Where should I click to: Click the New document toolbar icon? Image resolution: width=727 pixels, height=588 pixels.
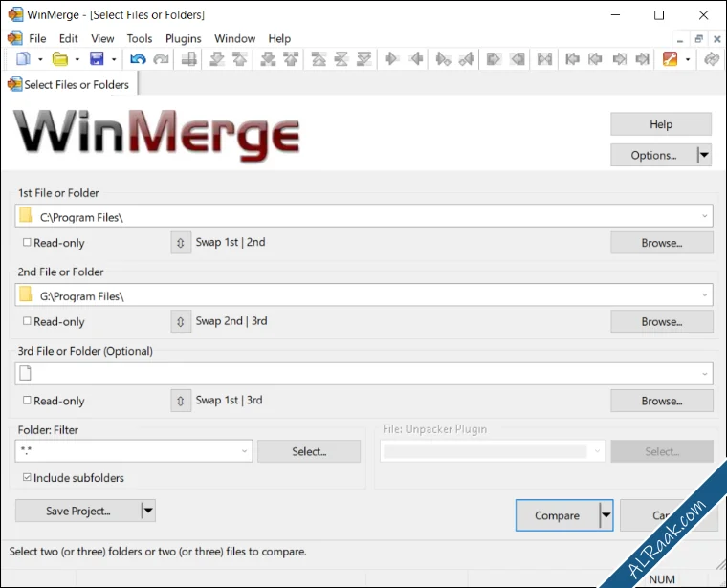pyautogui.click(x=23, y=59)
